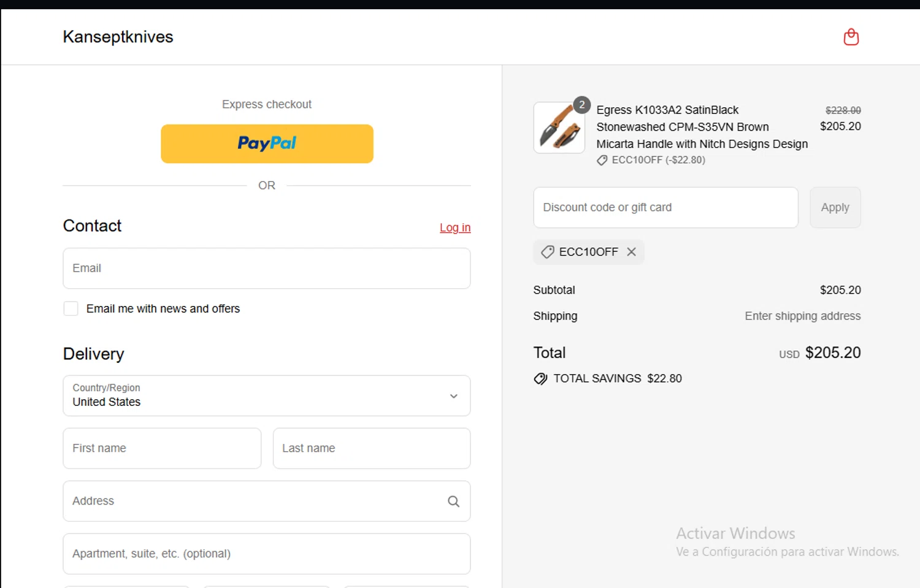Image resolution: width=920 pixels, height=588 pixels.
Task: Click the ECC10OFF (-$22.80) line
Action: click(651, 160)
